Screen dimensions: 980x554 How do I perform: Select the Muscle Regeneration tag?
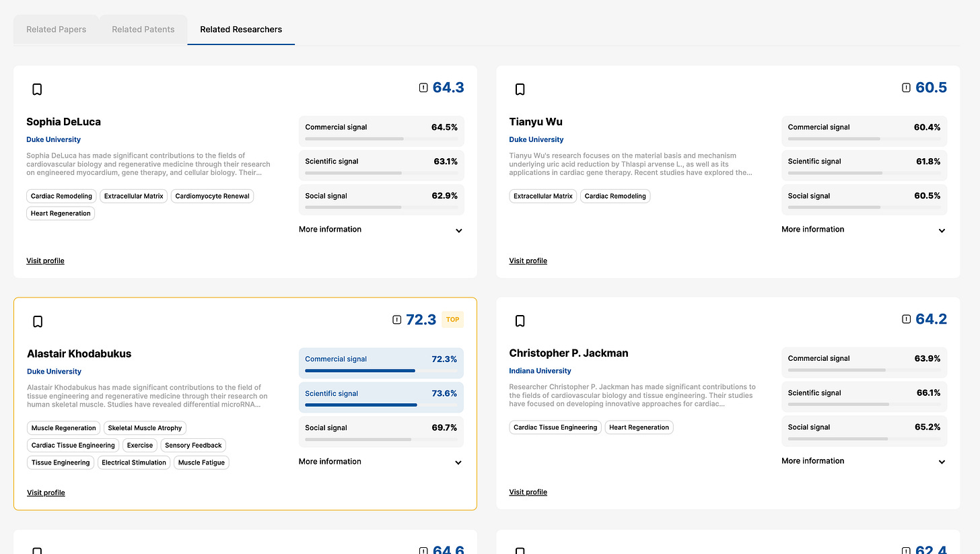tap(64, 428)
